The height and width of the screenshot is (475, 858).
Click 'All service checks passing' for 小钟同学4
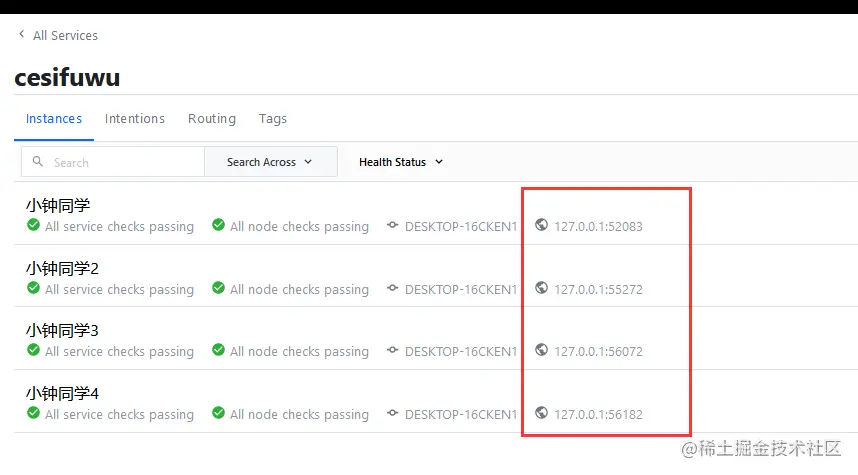tap(119, 414)
